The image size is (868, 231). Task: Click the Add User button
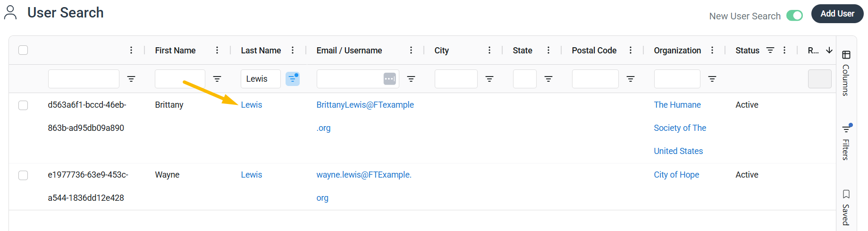tap(837, 14)
